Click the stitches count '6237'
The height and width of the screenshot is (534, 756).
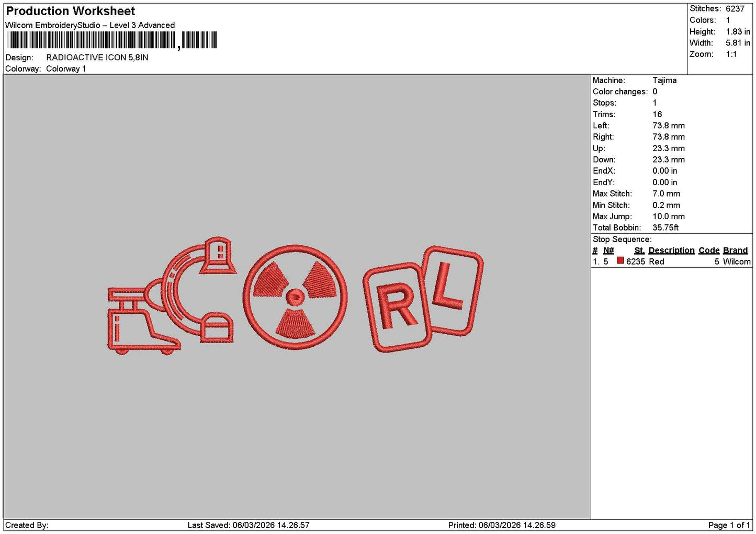pos(735,9)
